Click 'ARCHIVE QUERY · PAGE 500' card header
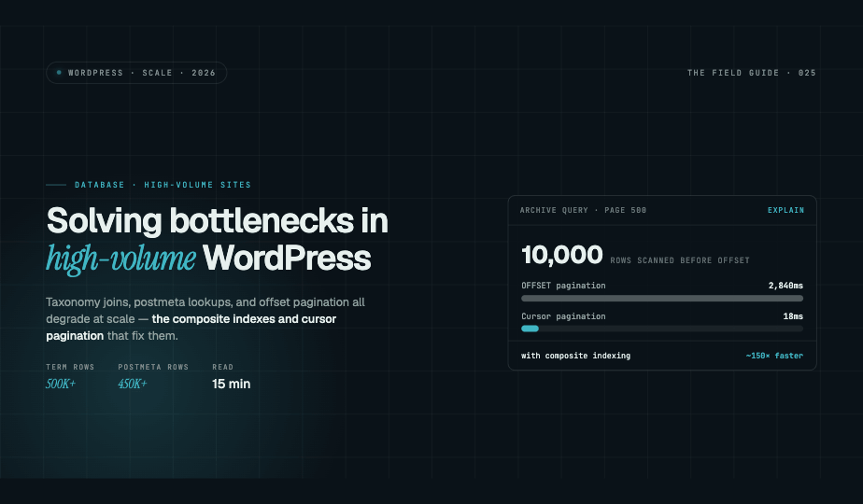Screen dimensions: 863x504 583,210
